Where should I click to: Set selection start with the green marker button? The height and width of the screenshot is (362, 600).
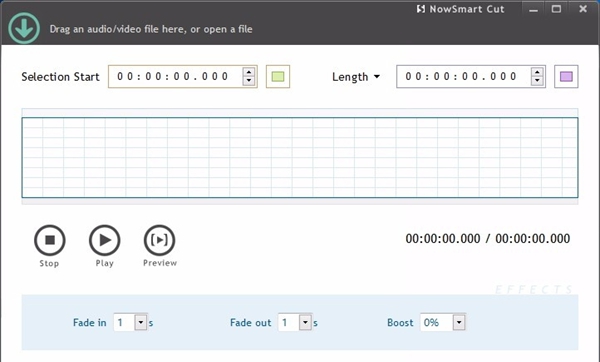pos(278,77)
